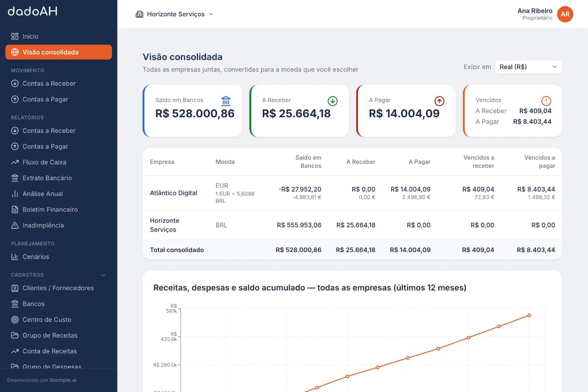Click the Relatórios Contas a Pagar icon

click(x=15, y=147)
